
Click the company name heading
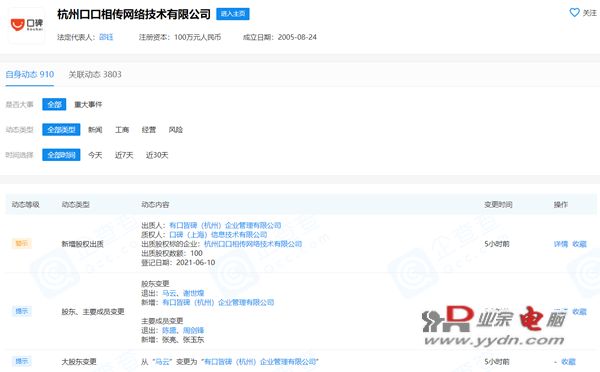pyautogui.click(x=134, y=14)
